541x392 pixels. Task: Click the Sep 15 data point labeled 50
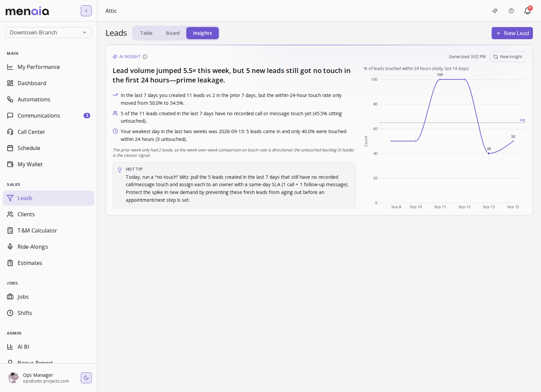513,141
